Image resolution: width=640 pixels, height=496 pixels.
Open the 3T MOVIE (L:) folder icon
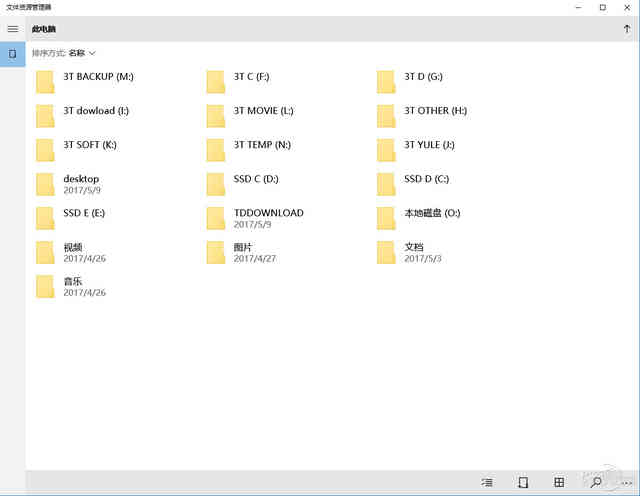[x=216, y=116]
